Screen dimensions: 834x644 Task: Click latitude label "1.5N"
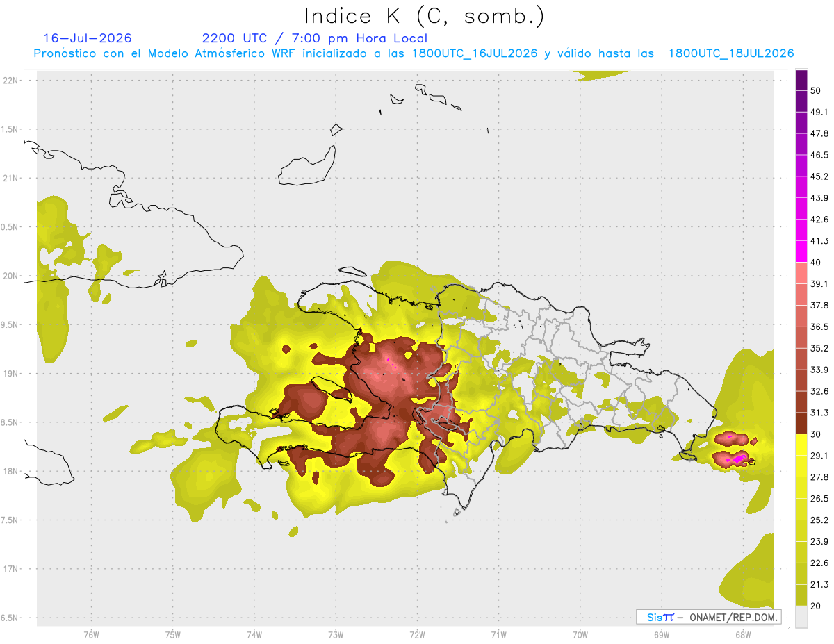tap(10, 129)
